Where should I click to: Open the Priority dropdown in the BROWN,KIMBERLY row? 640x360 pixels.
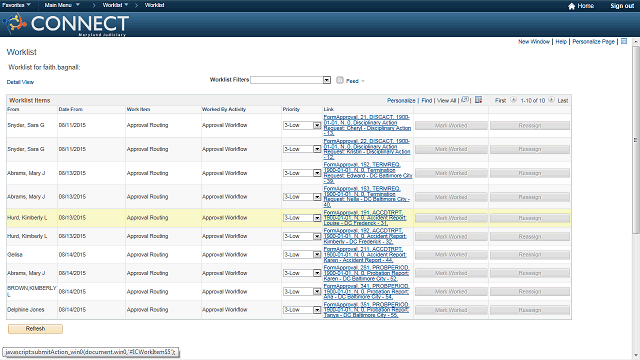[x=302, y=291]
